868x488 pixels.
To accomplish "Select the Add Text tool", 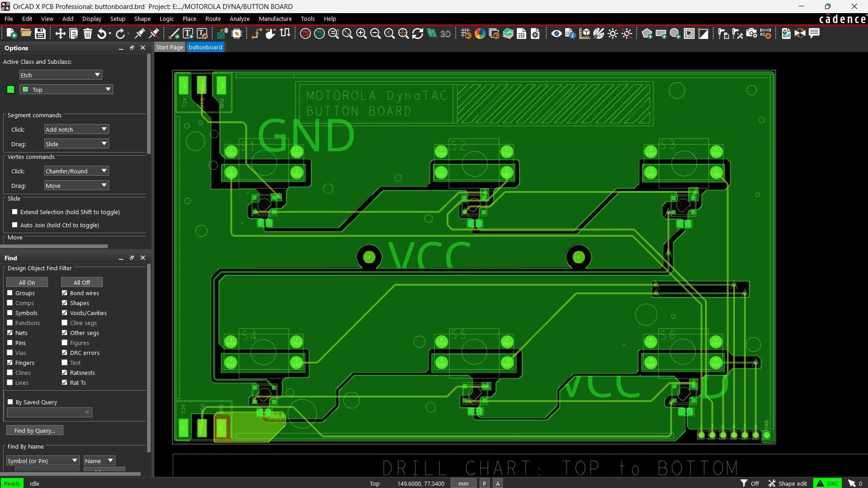I will (188, 33).
